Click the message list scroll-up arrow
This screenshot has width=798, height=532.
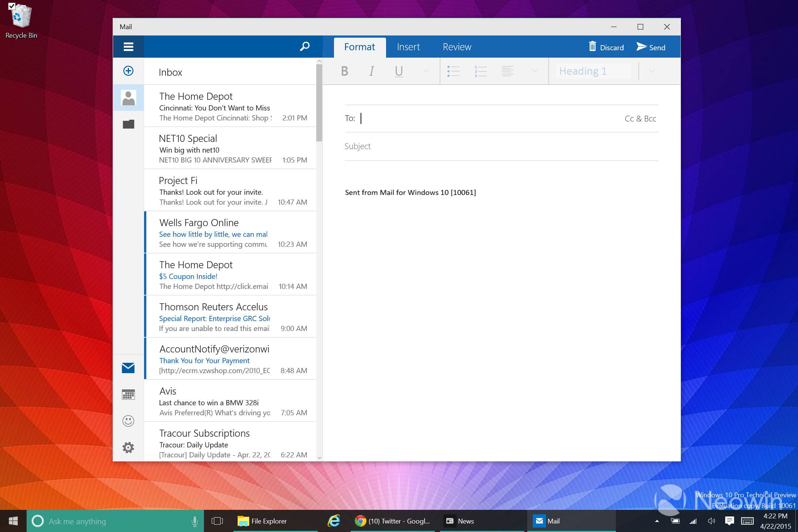(x=319, y=61)
